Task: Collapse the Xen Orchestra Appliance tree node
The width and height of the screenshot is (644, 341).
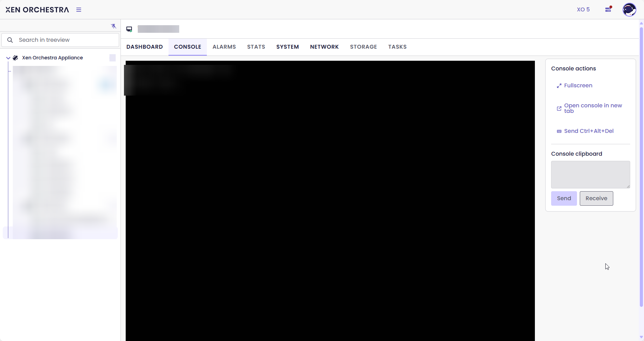Action: [8, 58]
